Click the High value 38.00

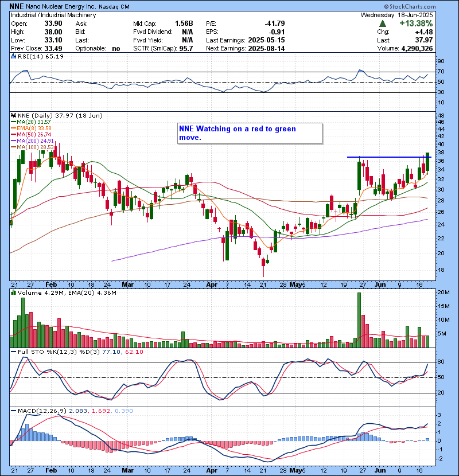[x=53, y=32]
